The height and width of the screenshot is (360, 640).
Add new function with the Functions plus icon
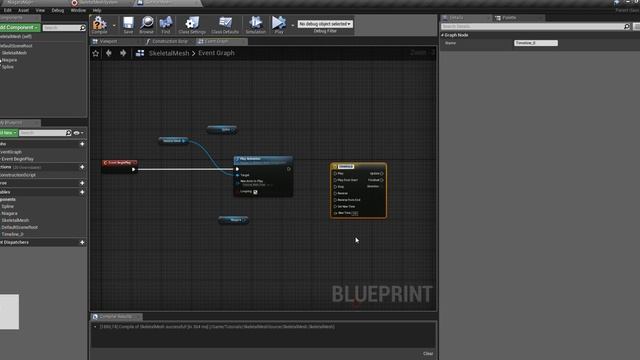point(82,167)
